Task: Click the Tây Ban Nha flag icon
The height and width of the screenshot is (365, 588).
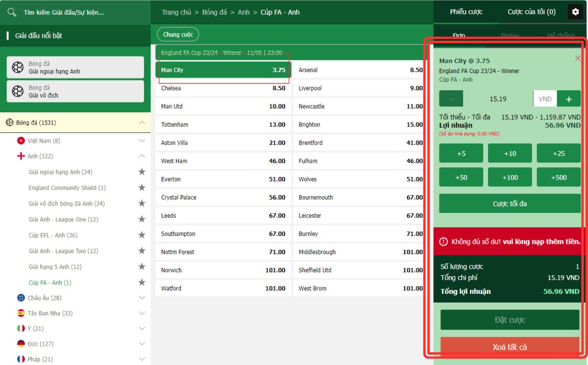Action: coord(21,313)
